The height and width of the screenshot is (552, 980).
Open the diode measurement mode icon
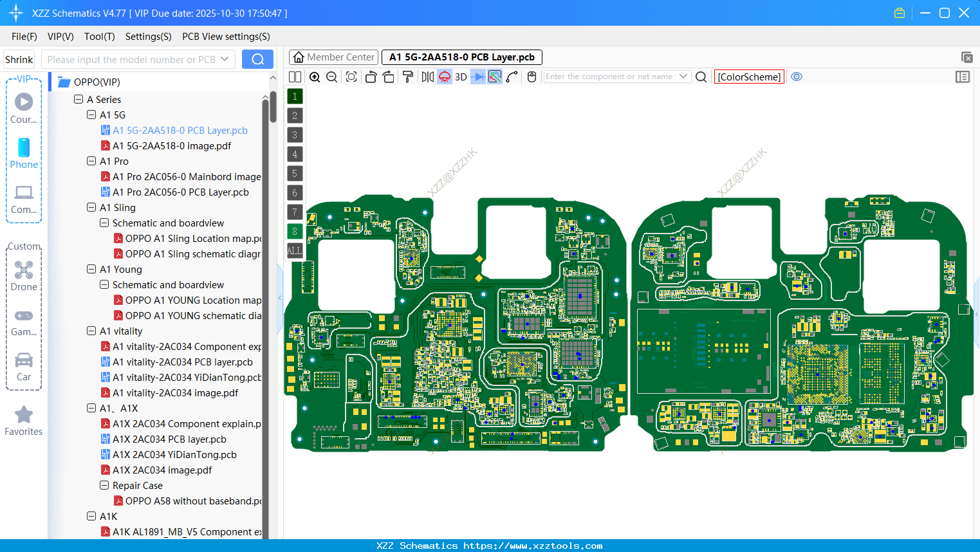(477, 77)
